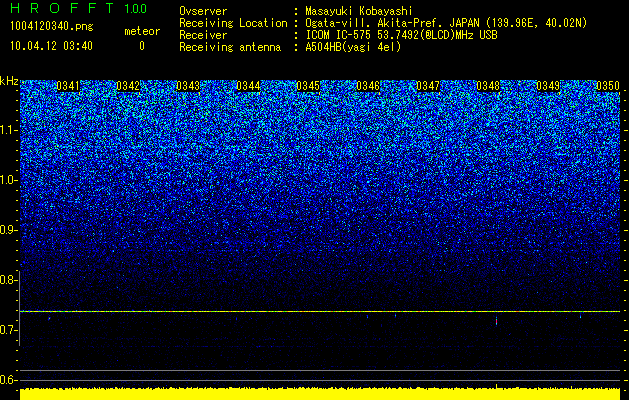Click the 0348 time marker
This screenshot has height=400, width=629.
(488, 86)
